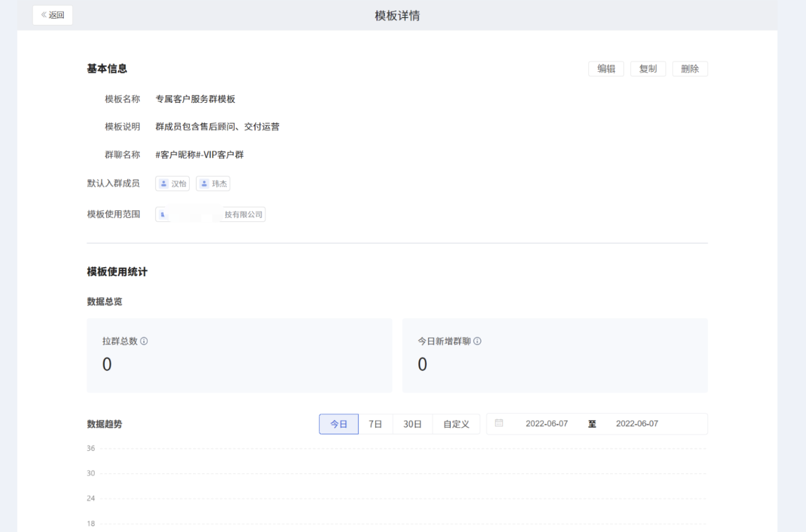Screen dimensions: 806x532
Task: Select the template name 专属客户服务群模板
Action: click(x=195, y=99)
